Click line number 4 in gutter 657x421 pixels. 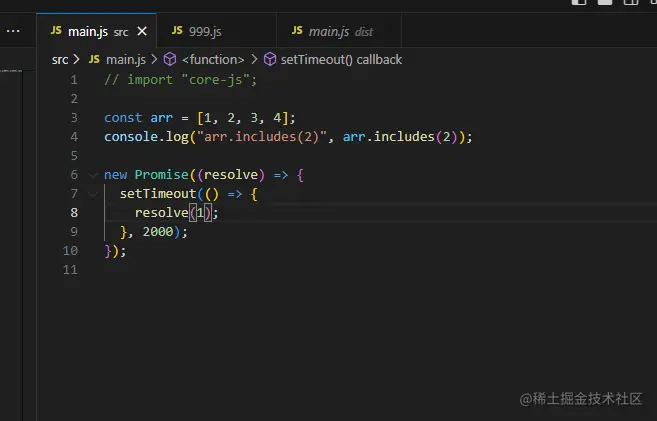point(74,137)
